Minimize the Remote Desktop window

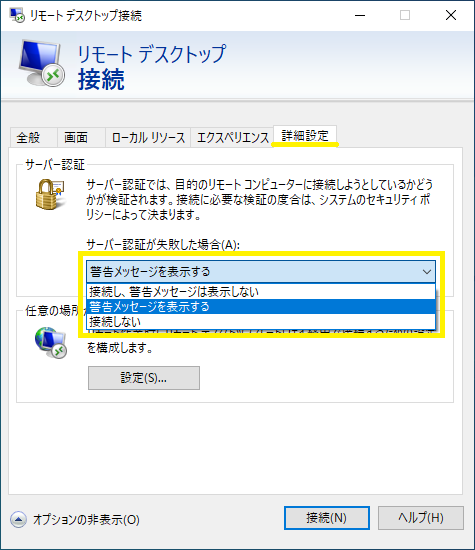click(x=360, y=15)
